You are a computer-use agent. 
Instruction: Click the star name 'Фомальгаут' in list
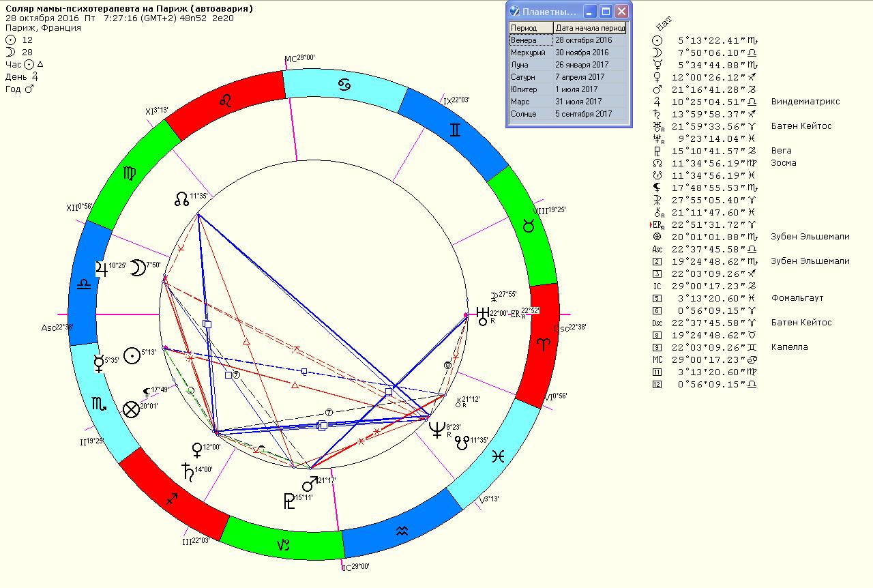tap(798, 298)
